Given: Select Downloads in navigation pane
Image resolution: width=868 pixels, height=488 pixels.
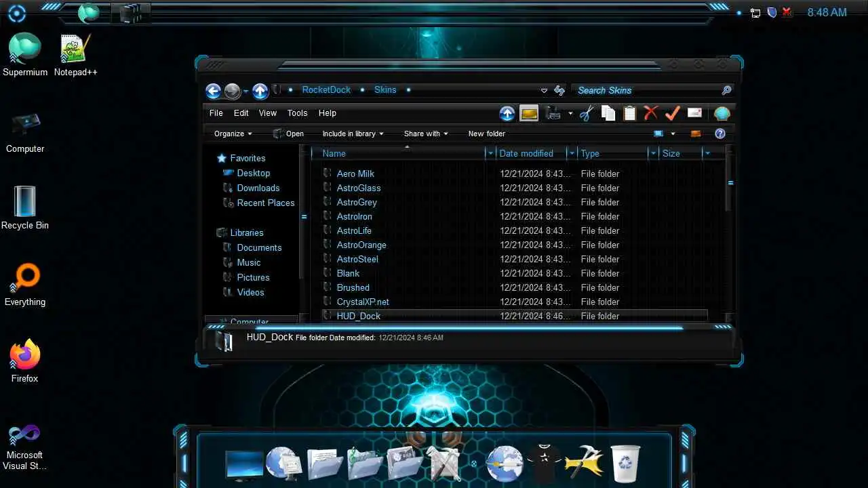Looking at the screenshot, I should pos(258,188).
